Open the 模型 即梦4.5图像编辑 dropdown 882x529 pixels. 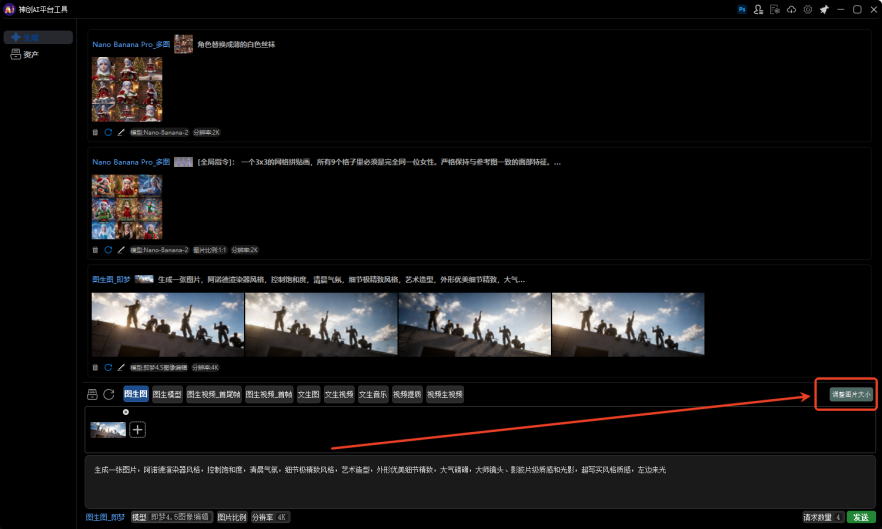[x=171, y=518]
